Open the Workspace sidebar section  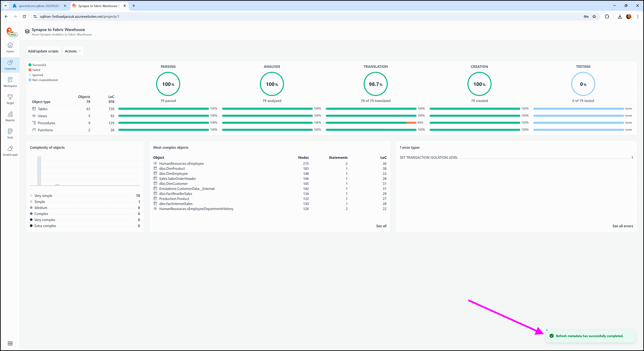[x=10, y=82]
